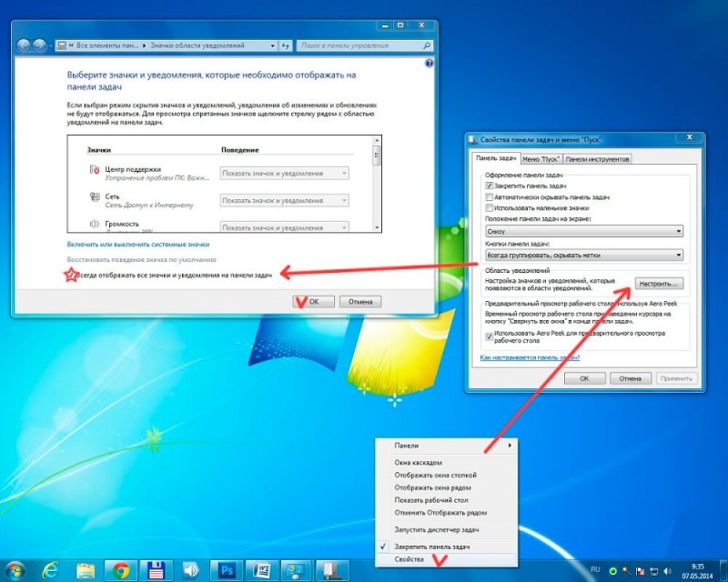Switch to Панели инструментов tab
This screenshot has width=728, height=582.
tap(597, 159)
